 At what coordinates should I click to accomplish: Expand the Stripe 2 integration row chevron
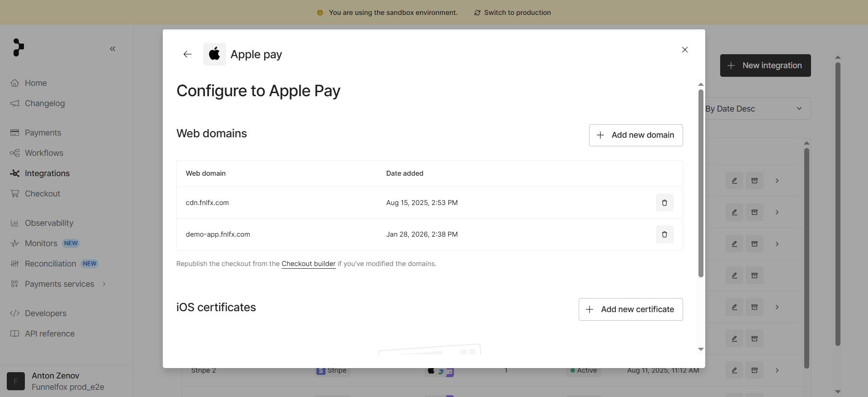pyautogui.click(x=777, y=370)
